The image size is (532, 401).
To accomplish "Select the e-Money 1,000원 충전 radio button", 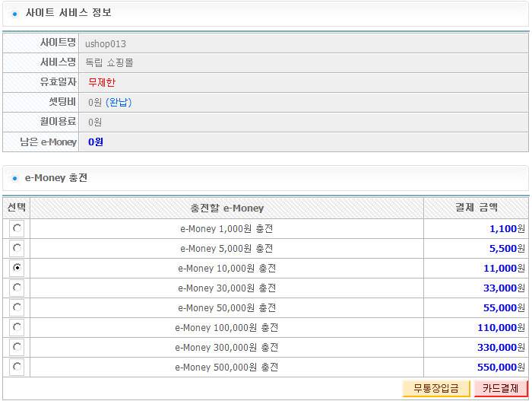I will pyautogui.click(x=17, y=228).
